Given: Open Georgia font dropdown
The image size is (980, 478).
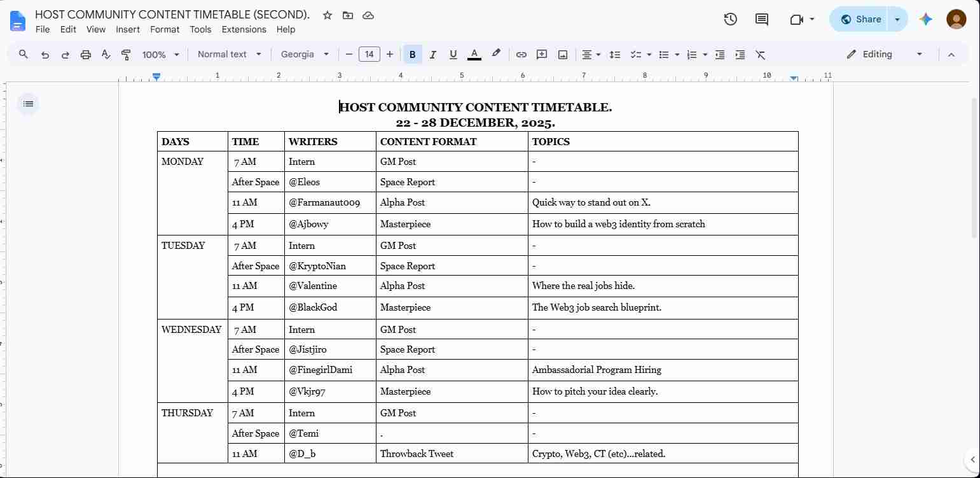Looking at the screenshot, I should click(305, 55).
